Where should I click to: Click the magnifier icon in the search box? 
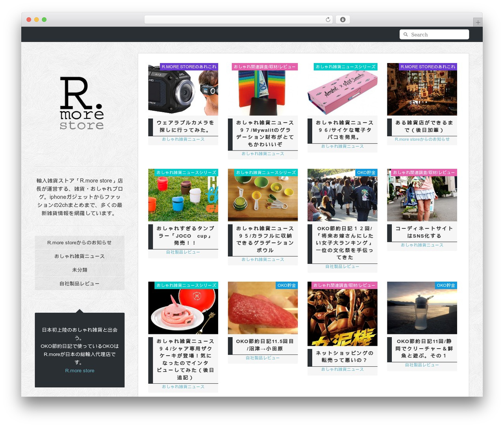coord(406,35)
